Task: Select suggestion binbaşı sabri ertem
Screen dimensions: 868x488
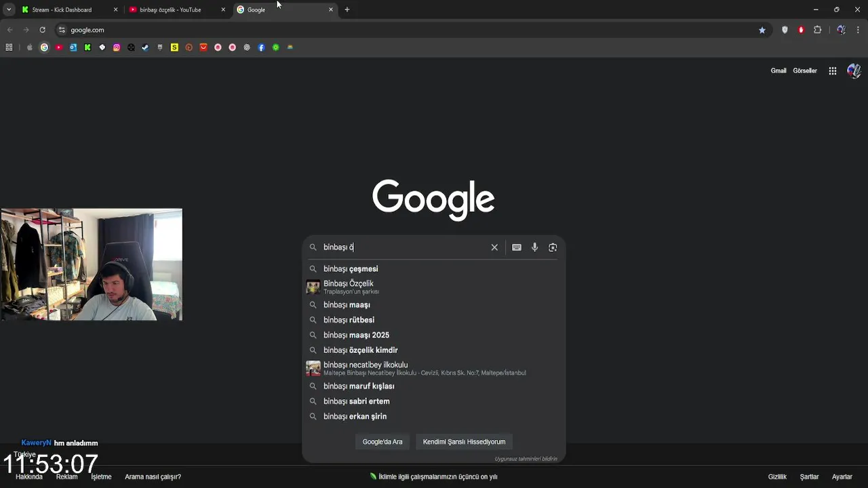Action: pyautogui.click(x=433, y=401)
